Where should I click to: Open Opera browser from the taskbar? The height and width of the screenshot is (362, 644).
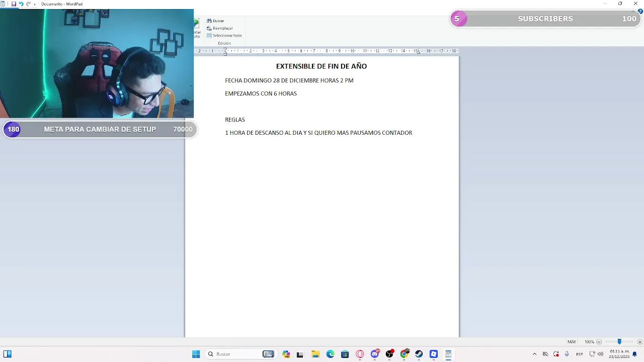pyautogui.click(x=360, y=354)
